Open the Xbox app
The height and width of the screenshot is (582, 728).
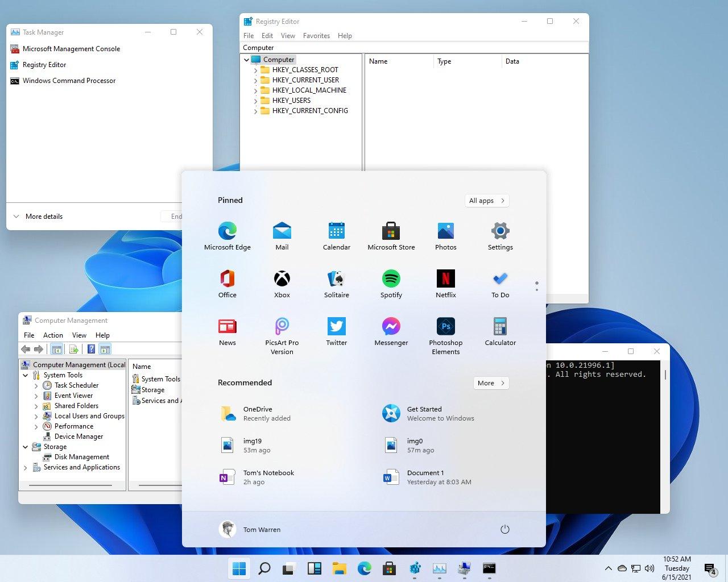click(x=282, y=284)
